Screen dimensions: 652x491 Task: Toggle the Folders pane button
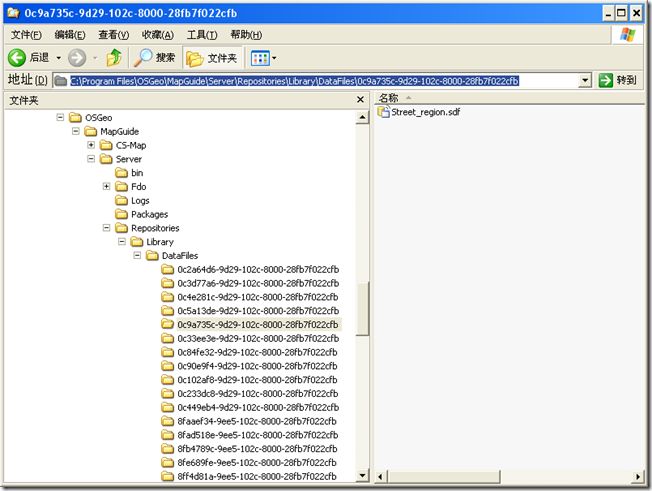[212, 58]
